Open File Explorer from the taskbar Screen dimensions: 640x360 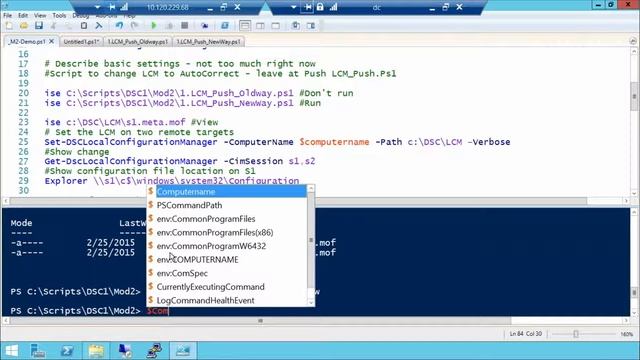coord(96,351)
